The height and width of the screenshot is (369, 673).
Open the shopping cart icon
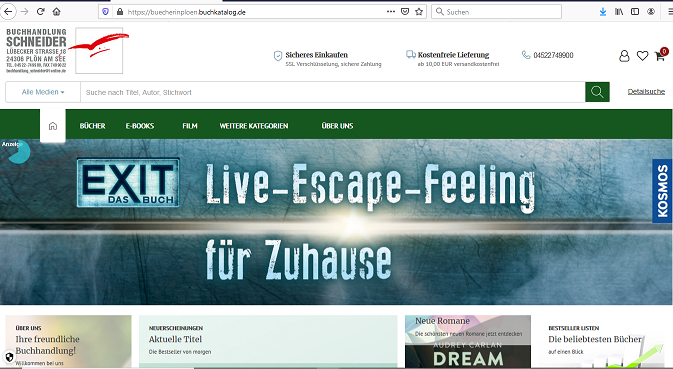pyautogui.click(x=660, y=56)
